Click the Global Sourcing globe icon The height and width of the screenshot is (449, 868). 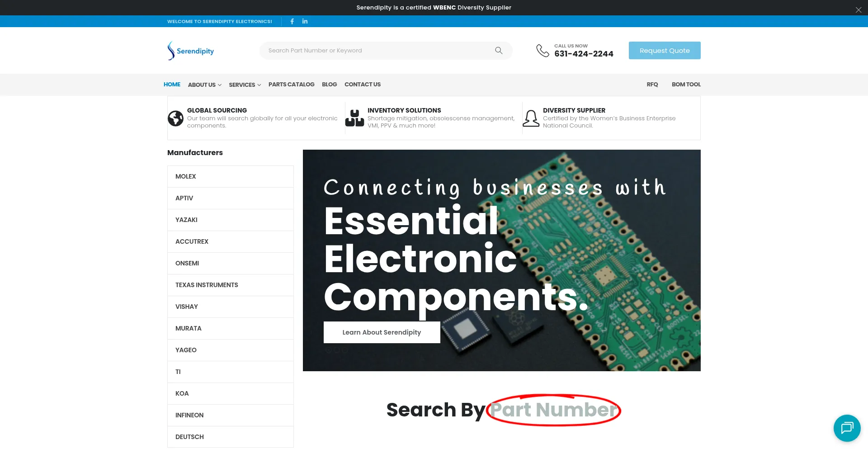tap(175, 118)
